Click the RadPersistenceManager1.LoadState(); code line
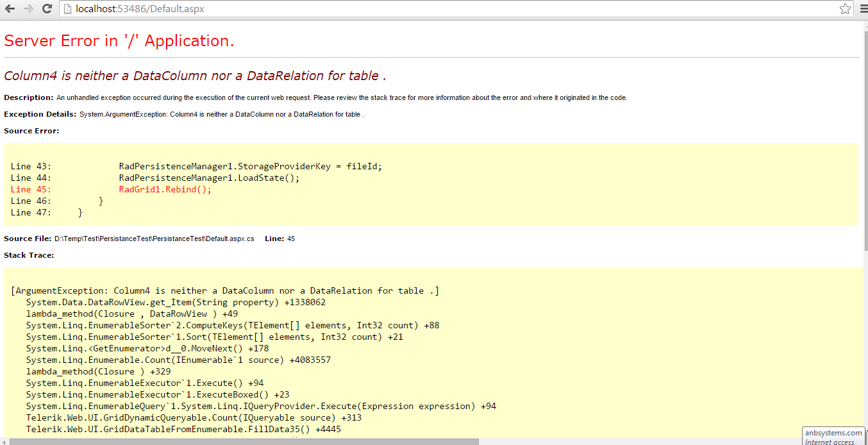This screenshot has height=445, width=868. [x=209, y=178]
